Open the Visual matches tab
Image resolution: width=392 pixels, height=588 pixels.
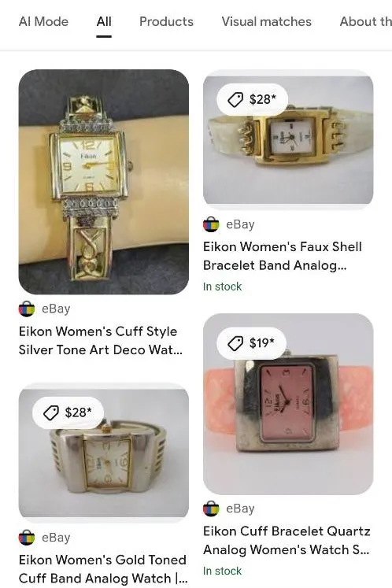pyautogui.click(x=266, y=22)
